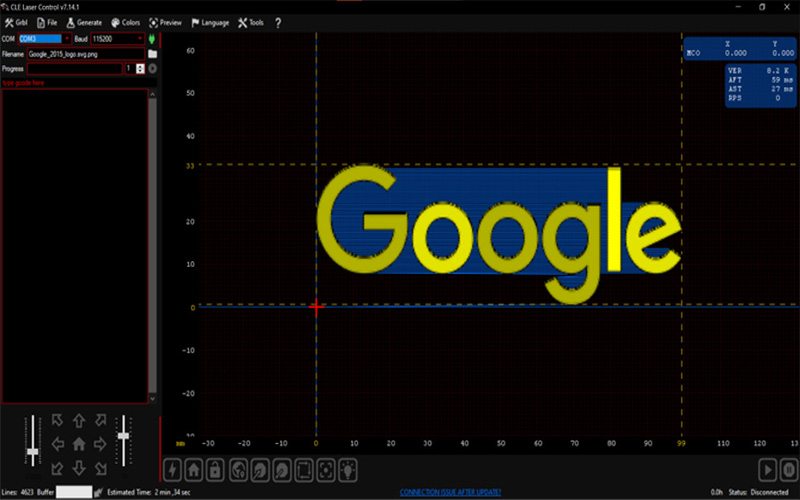Image resolution: width=800 pixels, height=500 pixels.
Task: Click the Google logo preview in canvas
Action: pyautogui.click(x=499, y=234)
